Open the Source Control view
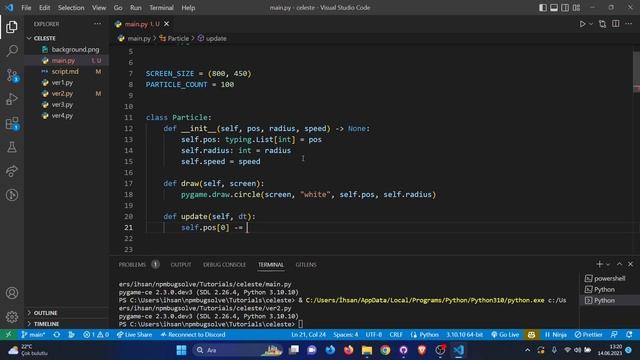This screenshot has height=360, width=640. coord(12,75)
